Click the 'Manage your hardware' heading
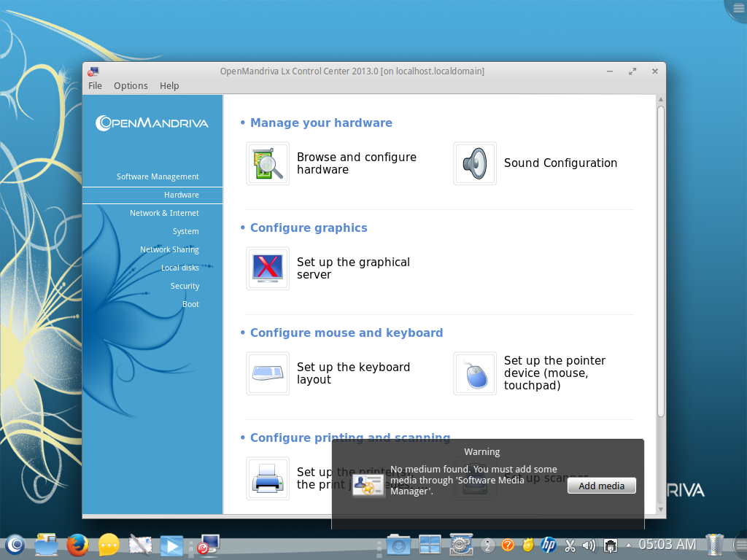The width and height of the screenshot is (747, 560). click(321, 122)
